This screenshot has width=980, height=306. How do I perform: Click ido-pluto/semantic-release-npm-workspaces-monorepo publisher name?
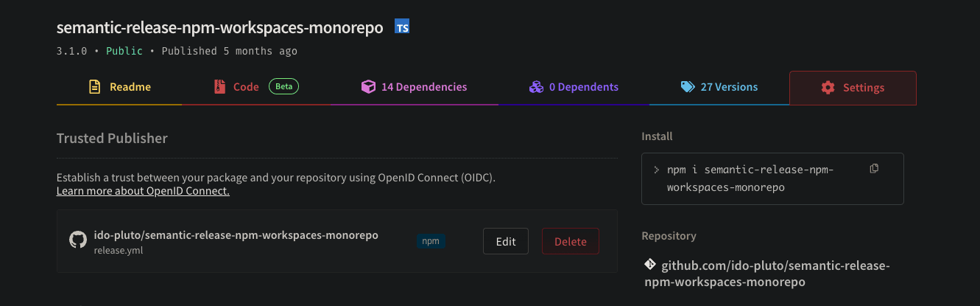pyautogui.click(x=236, y=235)
